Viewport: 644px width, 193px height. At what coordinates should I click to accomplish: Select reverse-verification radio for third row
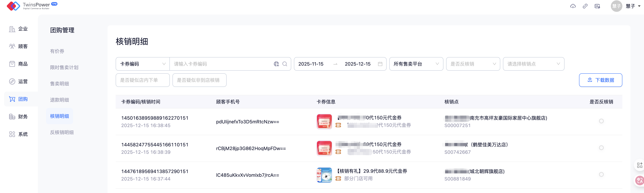click(x=601, y=175)
